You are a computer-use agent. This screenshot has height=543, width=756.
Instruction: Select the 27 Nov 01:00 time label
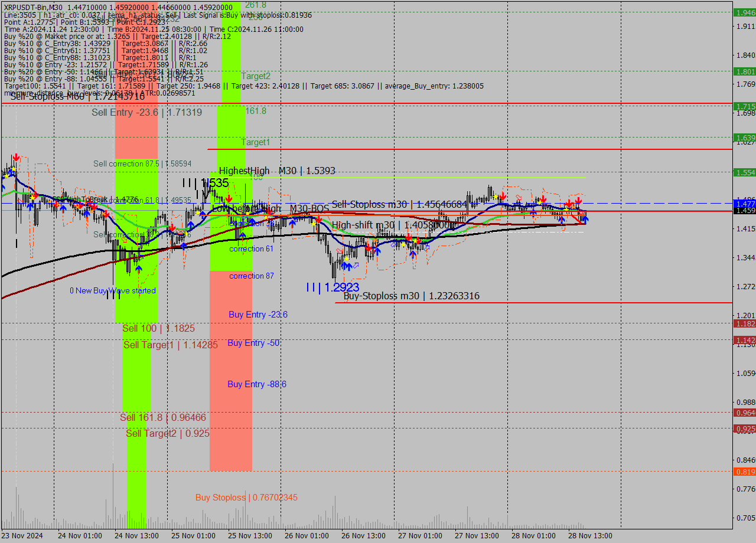click(x=420, y=536)
